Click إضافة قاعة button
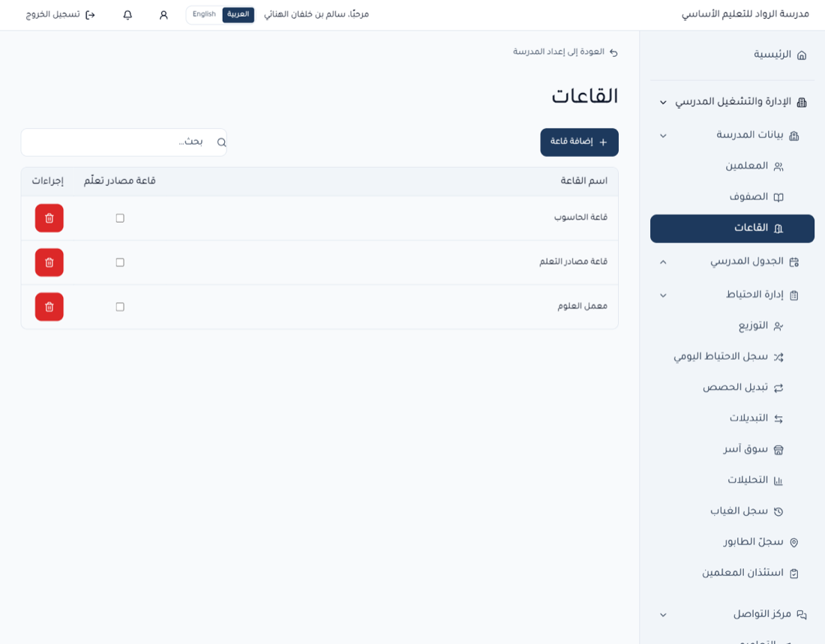The height and width of the screenshot is (644, 825). coord(579,142)
